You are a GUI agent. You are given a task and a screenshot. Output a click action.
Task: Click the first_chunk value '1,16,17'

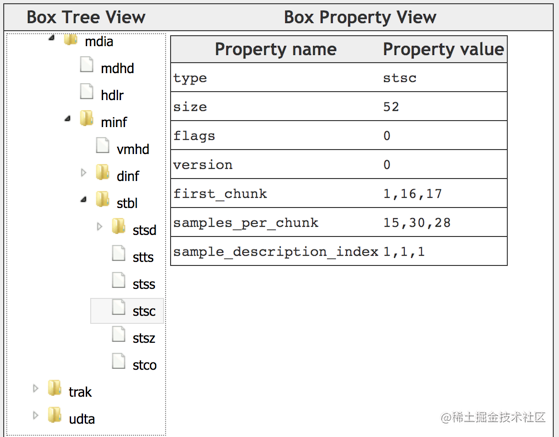coord(413,194)
